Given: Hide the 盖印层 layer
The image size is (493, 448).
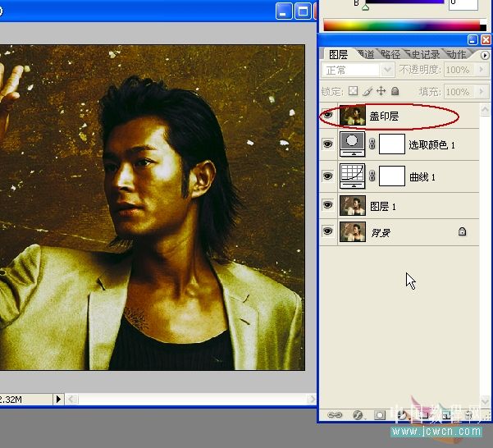Looking at the screenshot, I should [x=328, y=115].
